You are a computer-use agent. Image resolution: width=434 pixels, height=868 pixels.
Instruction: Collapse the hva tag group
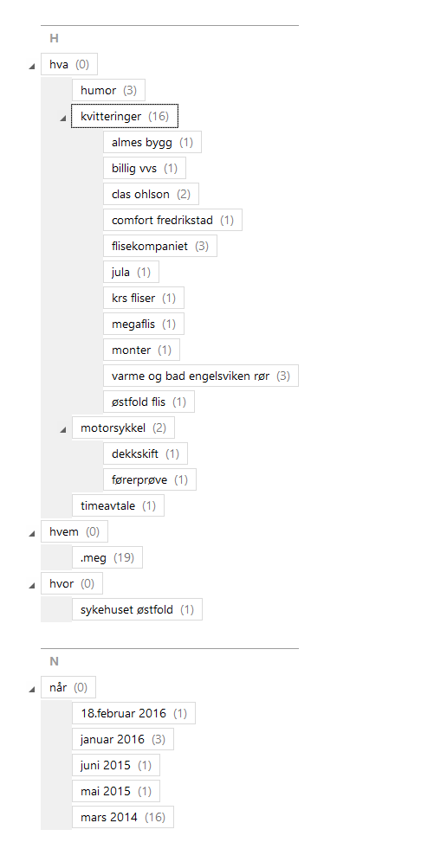point(31,67)
